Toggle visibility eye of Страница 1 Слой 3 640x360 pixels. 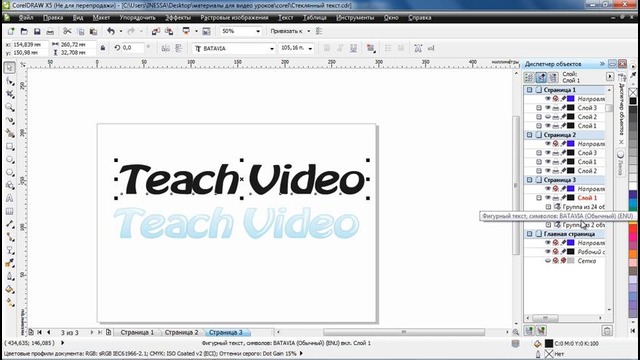[x=548, y=108]
